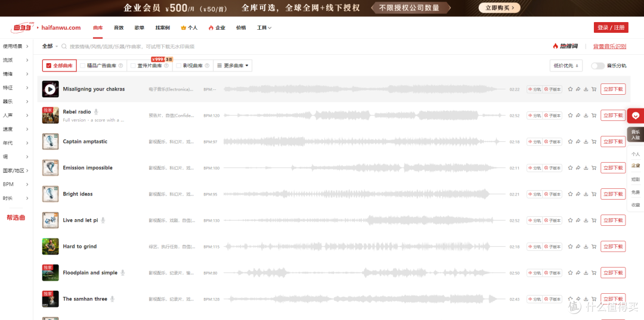Expand the 流派 filter

[16, 60]
